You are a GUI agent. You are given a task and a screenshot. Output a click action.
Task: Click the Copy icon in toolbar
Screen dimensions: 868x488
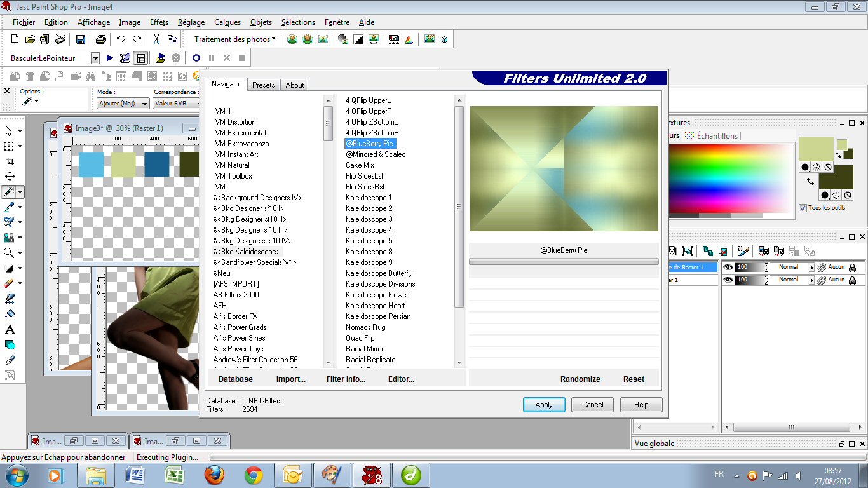click(172, 39)
